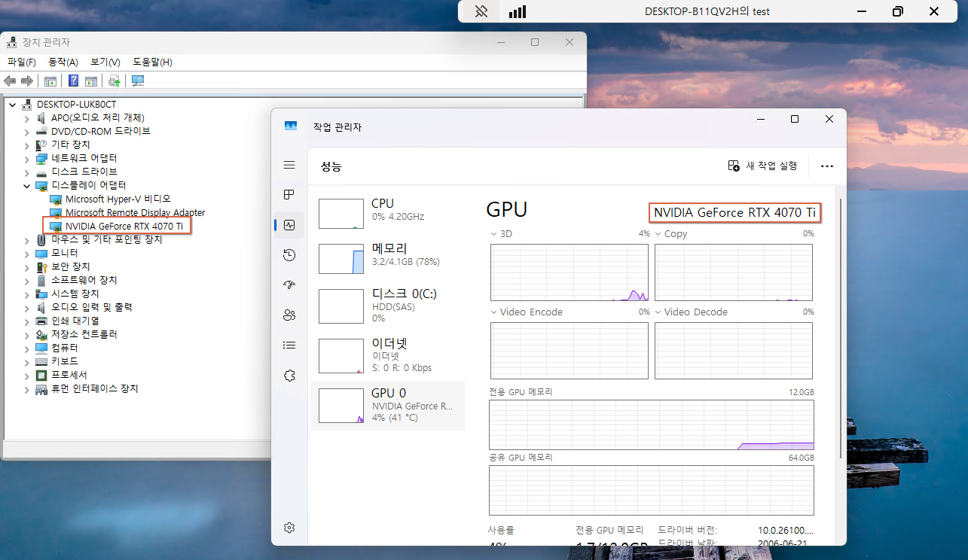Open Users icon in Task Manager sidebar
The width and height of the screenshot is (968, 560).
(289, 315)
